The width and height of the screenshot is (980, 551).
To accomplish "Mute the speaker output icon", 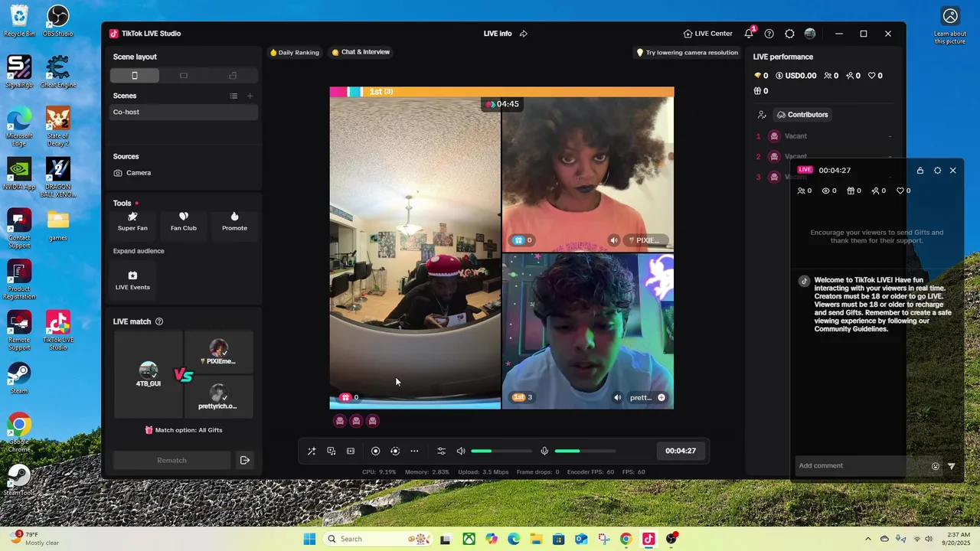I will point(461,452).
